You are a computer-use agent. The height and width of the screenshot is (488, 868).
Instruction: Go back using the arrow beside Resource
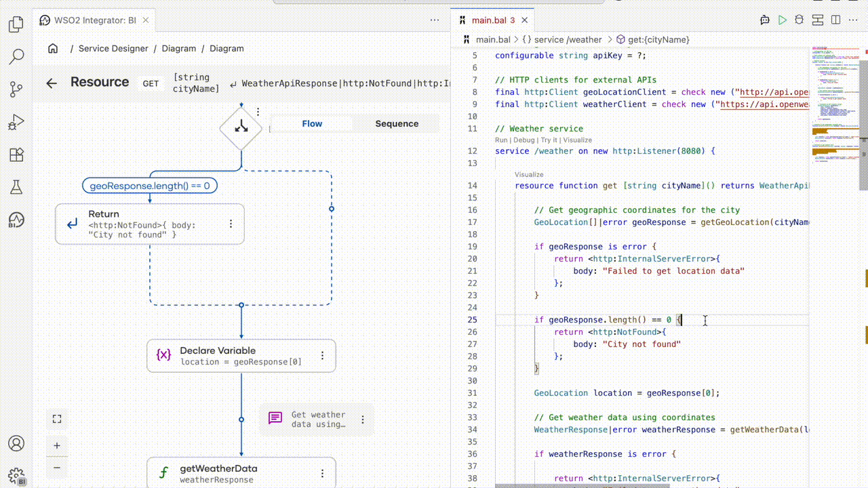click(52, 83)
